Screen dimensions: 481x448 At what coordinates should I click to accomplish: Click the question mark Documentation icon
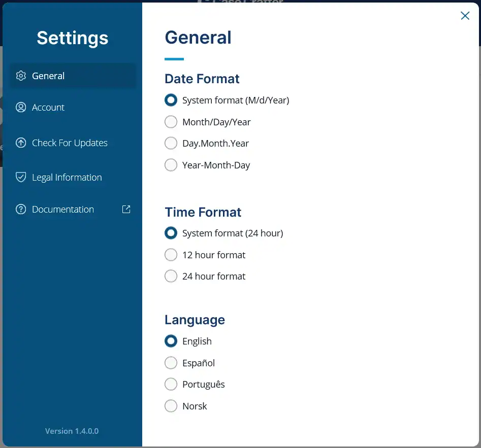coord(21,210)
